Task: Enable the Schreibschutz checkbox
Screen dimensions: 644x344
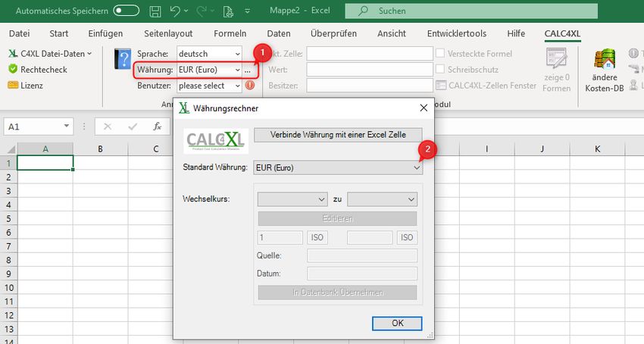Action: pos(440,69)
